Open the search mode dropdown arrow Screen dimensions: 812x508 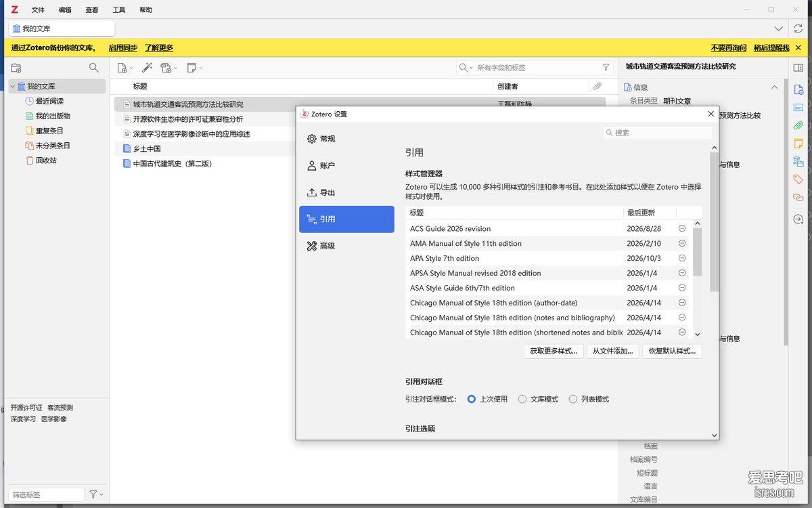pos(471,68)
